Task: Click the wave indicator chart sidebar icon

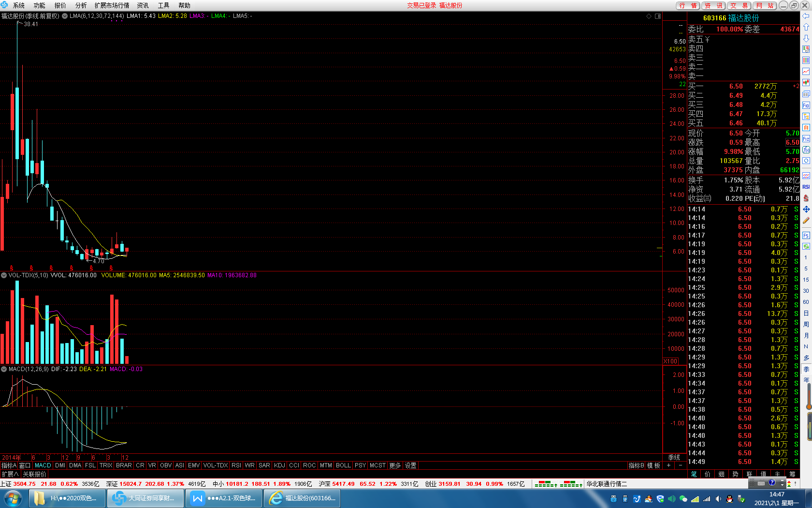Action: pos(806,175)
